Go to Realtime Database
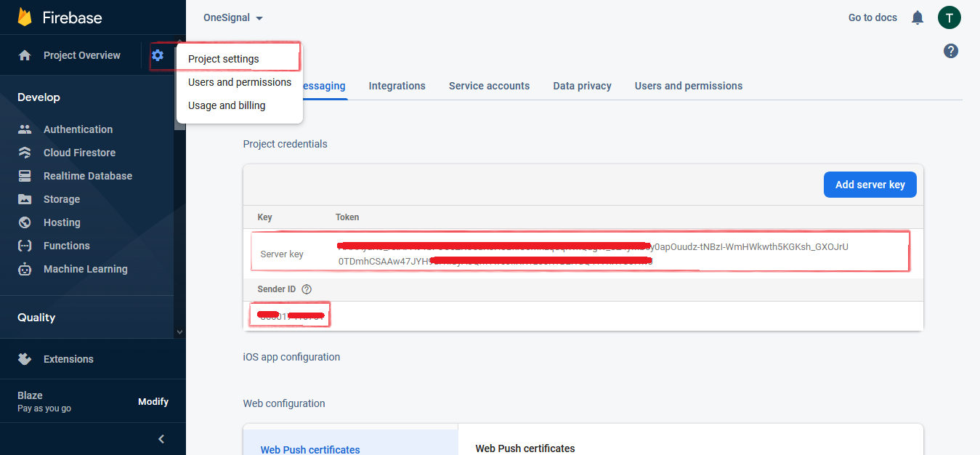Screen dimensions: 980x455 [87, 176]
